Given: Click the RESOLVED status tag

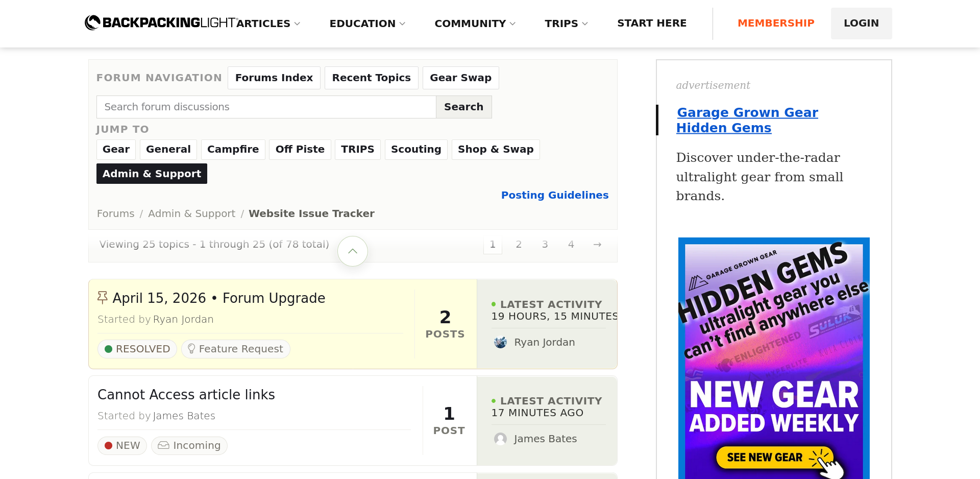Looking at the screenshot, I should click(137, 349).
